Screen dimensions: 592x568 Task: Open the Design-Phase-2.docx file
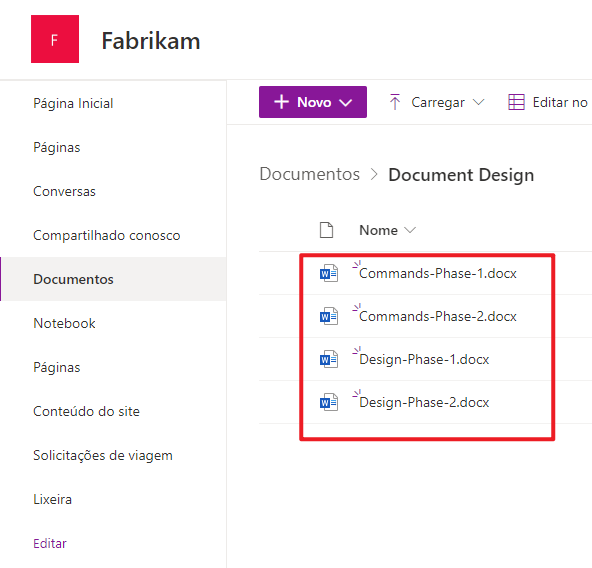tap(424, 403)
